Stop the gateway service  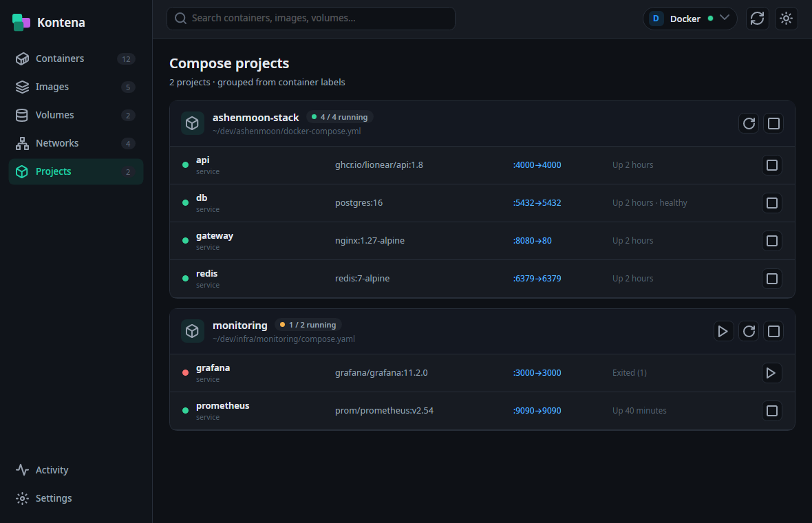771,241
